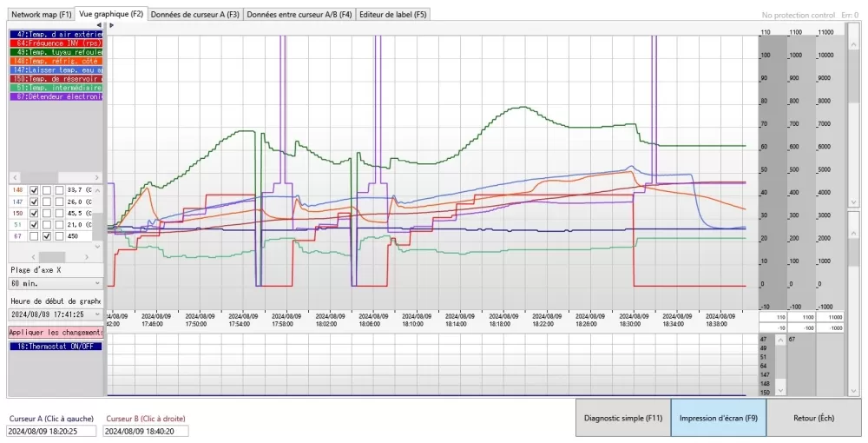868x443 pixels.
Task: Click third axis minimum field showing -1000
Action: pos(829,328)
